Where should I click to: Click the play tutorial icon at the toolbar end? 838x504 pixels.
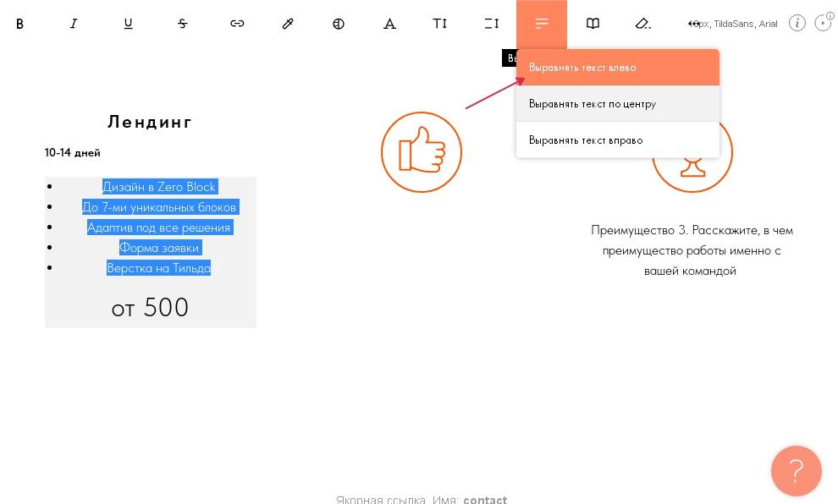point(823,24)
